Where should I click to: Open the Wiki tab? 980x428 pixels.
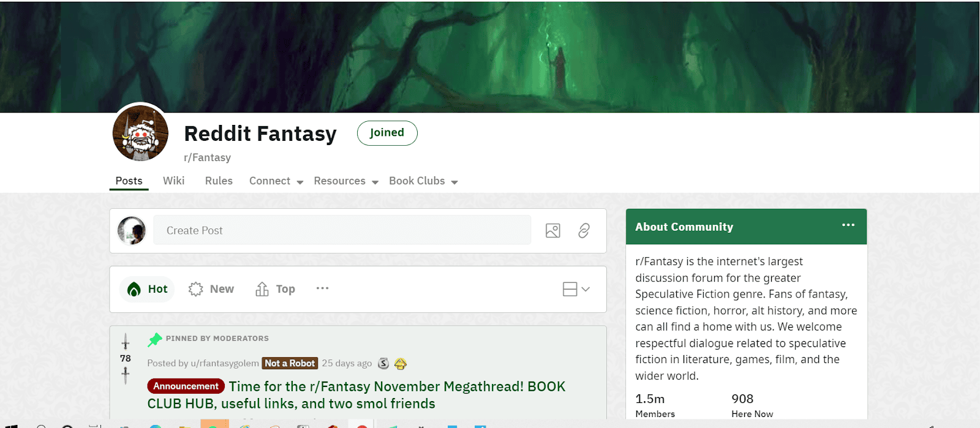174,181
